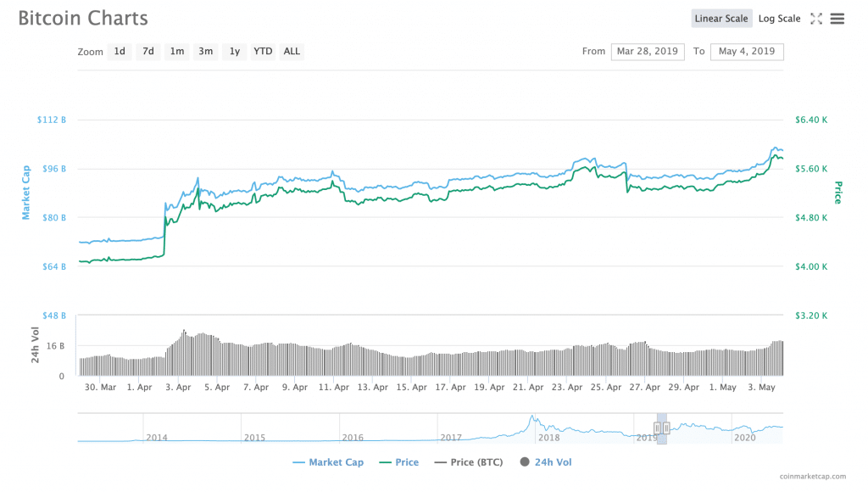Toggle Market Cap series in legend
The height and width of the screenshot is (492, 868).
tap(331, 462)
